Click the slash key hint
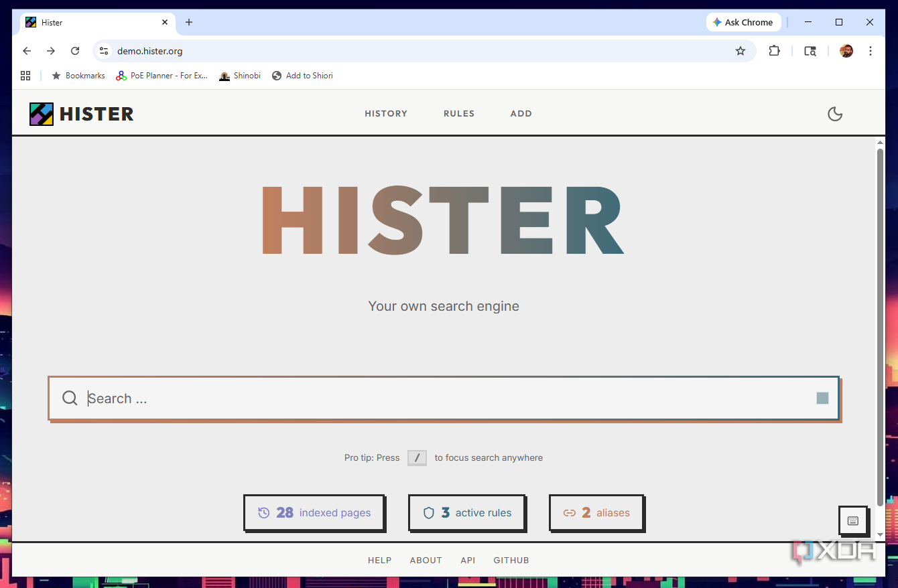898x588 pixels. pos(417,458)
